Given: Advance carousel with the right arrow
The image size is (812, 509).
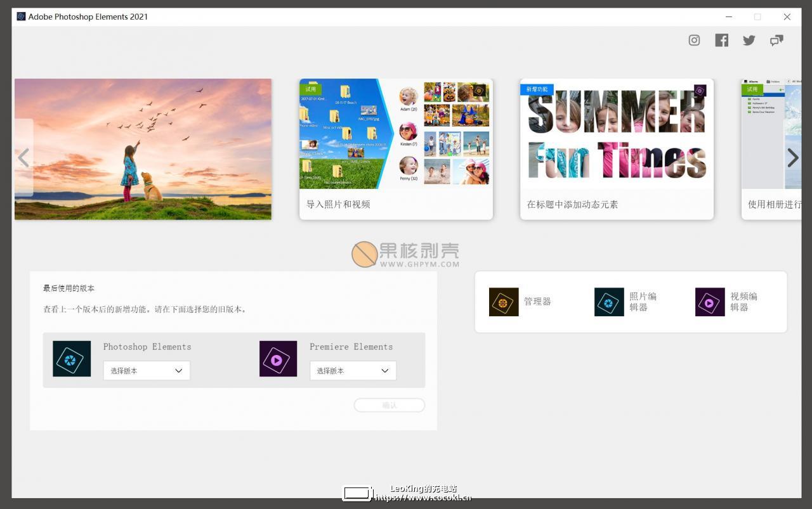Looking at the screenshot, I should (x=793, y=157).
